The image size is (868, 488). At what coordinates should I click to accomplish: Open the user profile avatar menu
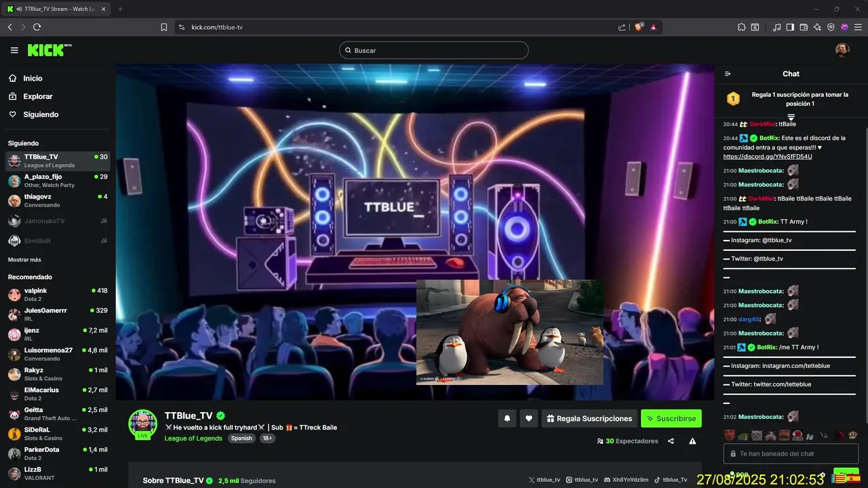(842, 50)
